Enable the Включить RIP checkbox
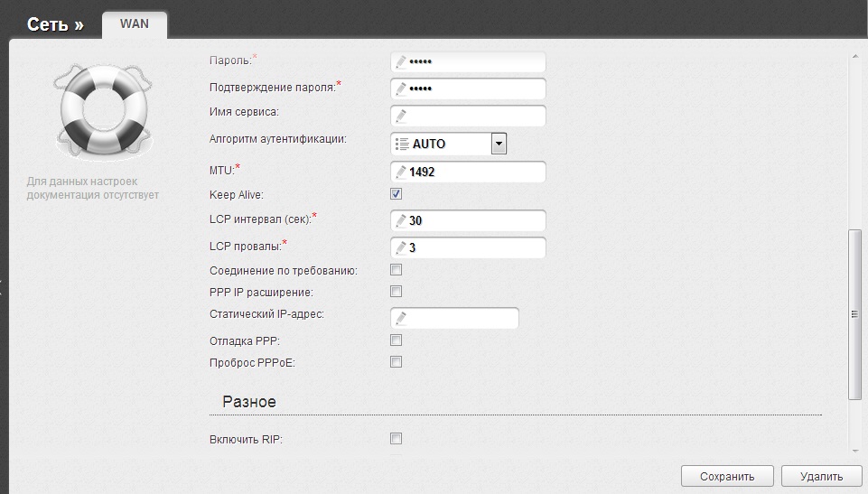 [396, 439]
